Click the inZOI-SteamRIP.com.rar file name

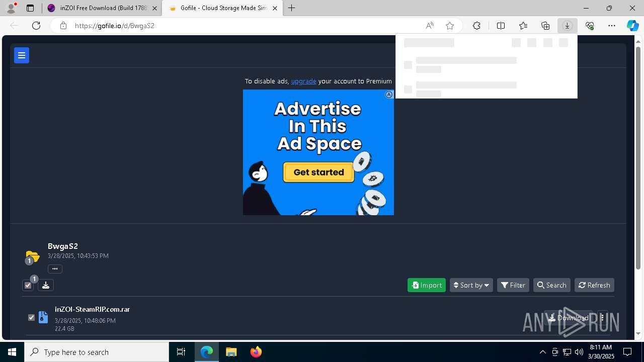tap(92, 309)
